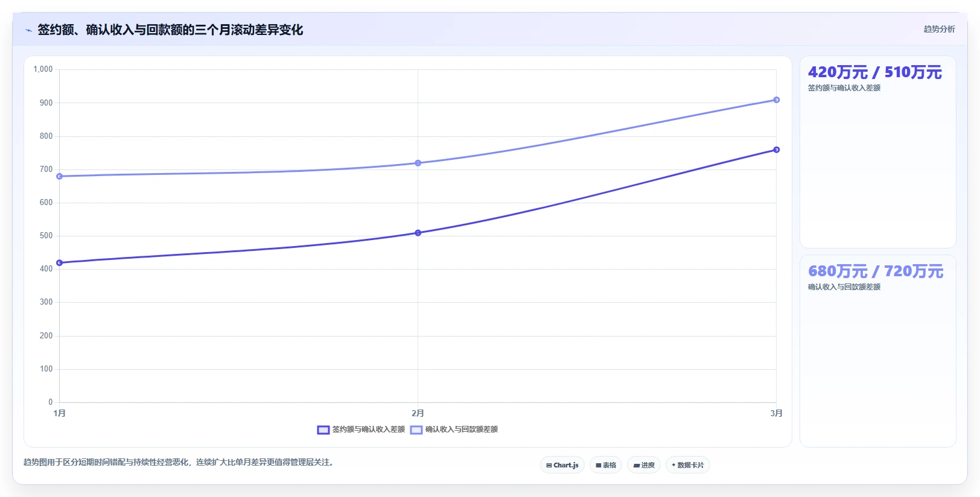Image resolution: width=980 pixels, height=497 pixels.
Task: Click the chart title 签约额、确认收入与回款额的三个月滚动差异变化
Action: (170, 30)
